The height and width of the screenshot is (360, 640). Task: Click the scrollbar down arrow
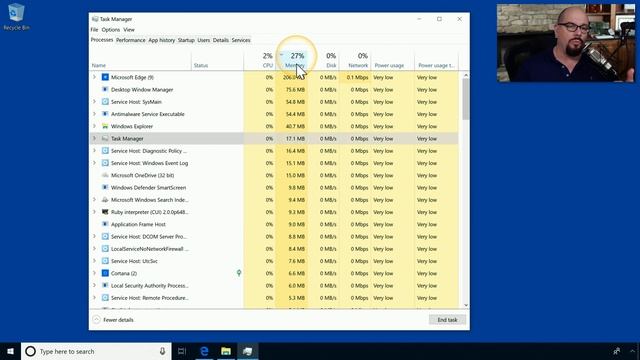pyautogui.click(x=466, y=305)
